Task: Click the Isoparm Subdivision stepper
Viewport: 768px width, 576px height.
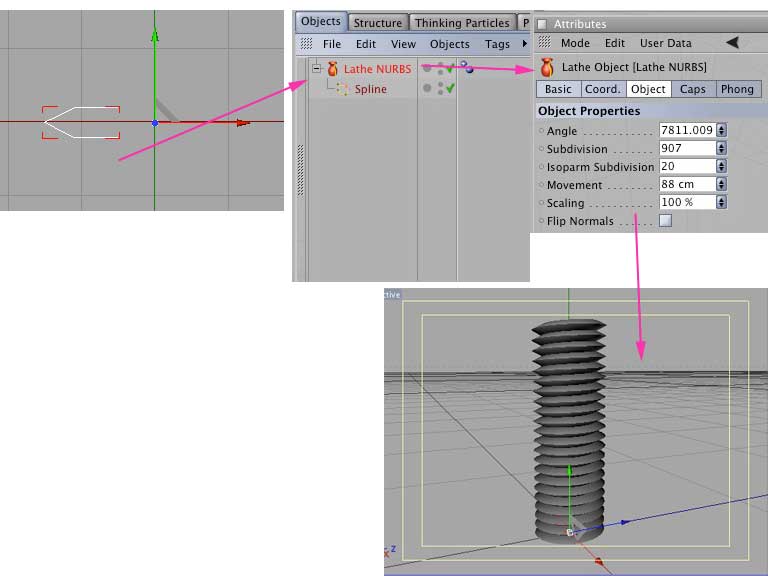Action: point(721,166)
